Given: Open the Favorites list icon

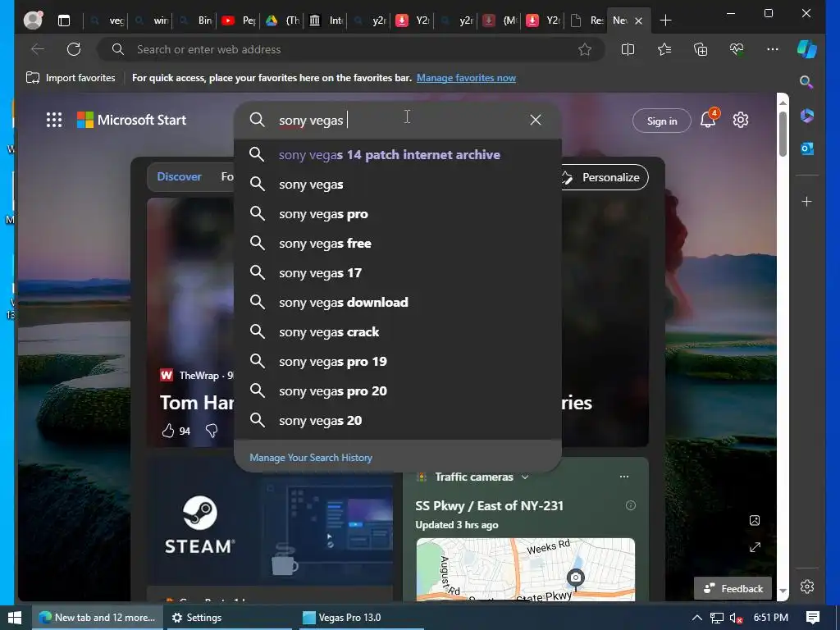Looking at the screenshot, I should tap(664, 49).
